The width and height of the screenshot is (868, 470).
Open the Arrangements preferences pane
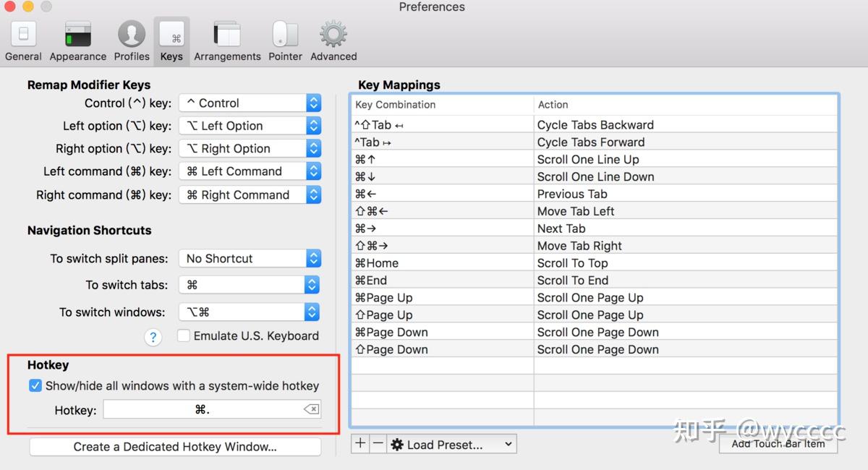tap(226, 36)
